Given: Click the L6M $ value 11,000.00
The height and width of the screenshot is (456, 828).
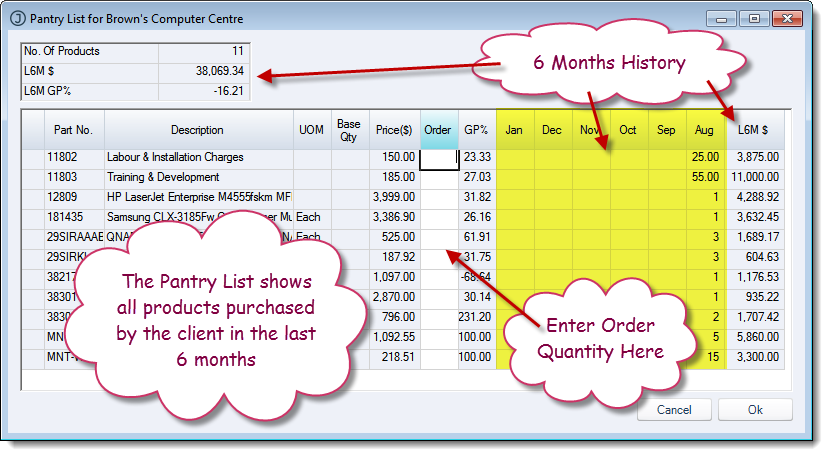Looking at the screenshot, I should pos(755,177).
